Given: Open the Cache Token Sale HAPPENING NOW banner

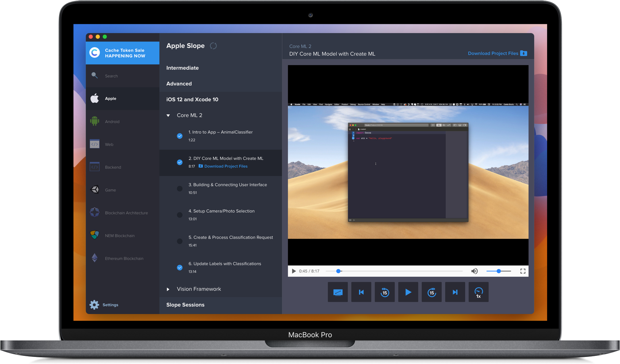Looking at the screenshot, I should pos(123,53).
